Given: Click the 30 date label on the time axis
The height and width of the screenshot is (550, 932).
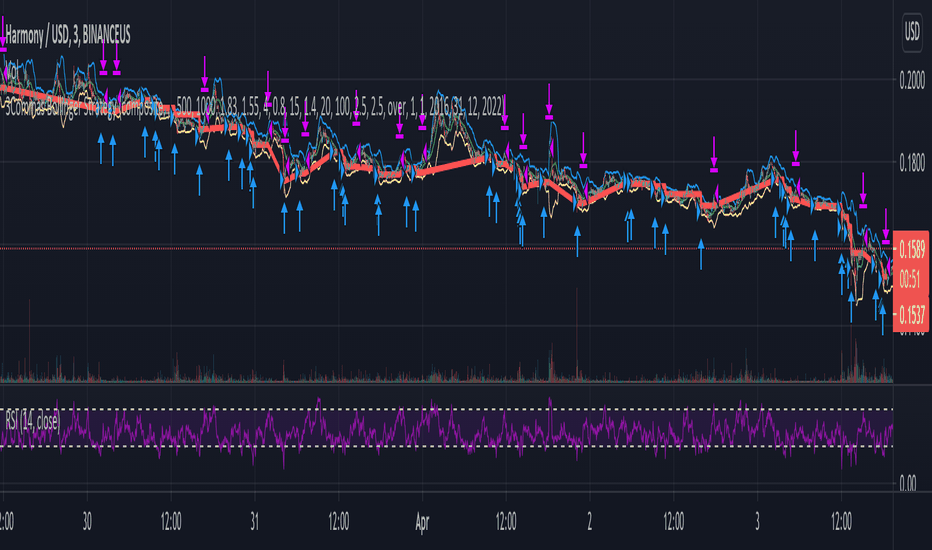Looking at the screenshot, I should pos(87,522).
